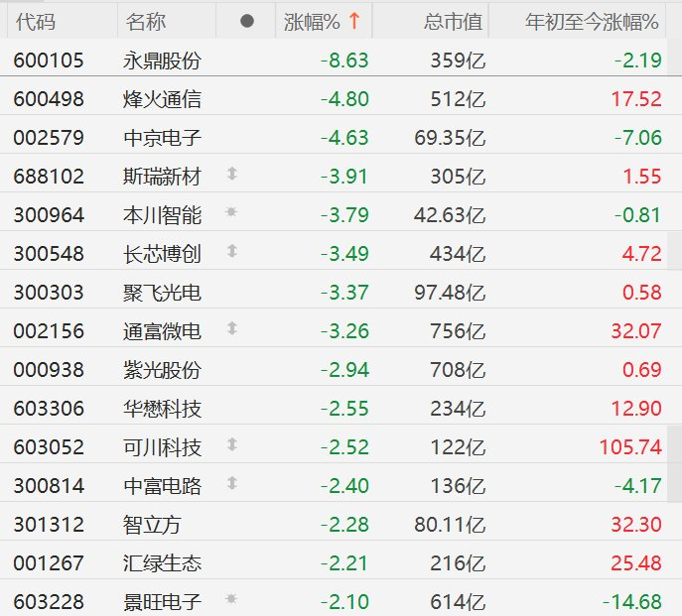Click the 97.48亿 market cap cell
Screen dimensions: 682x616
tap(450, 293)
